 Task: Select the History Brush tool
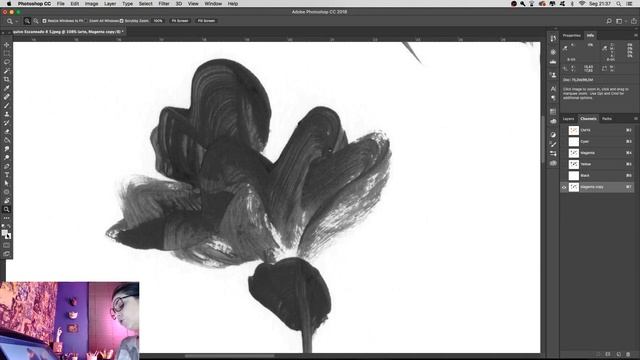7,122
